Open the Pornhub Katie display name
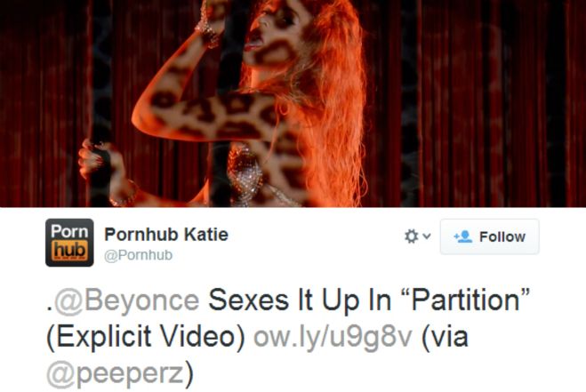The image size is (586, 392). coord(166,235)
